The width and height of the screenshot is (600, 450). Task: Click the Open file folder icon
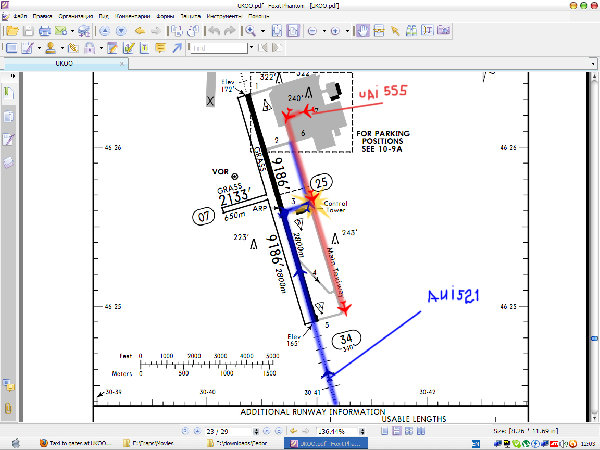12,31
